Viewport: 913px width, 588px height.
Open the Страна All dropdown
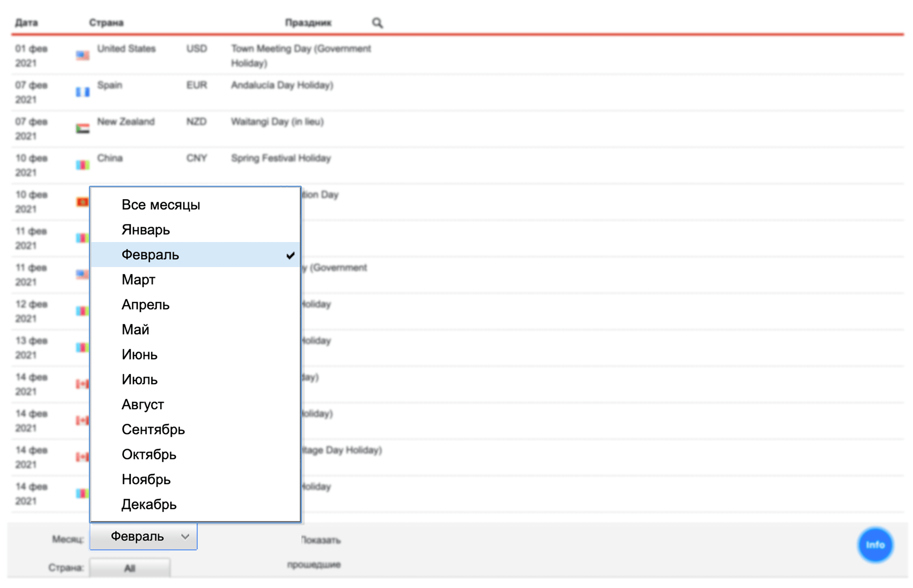(129, 568)
